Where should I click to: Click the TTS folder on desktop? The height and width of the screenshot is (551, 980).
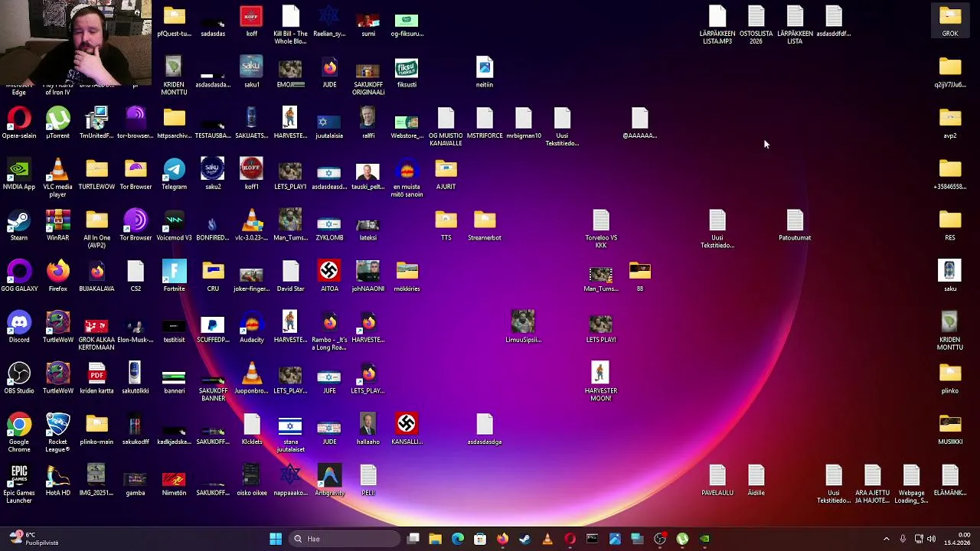(x=446, y=225)
